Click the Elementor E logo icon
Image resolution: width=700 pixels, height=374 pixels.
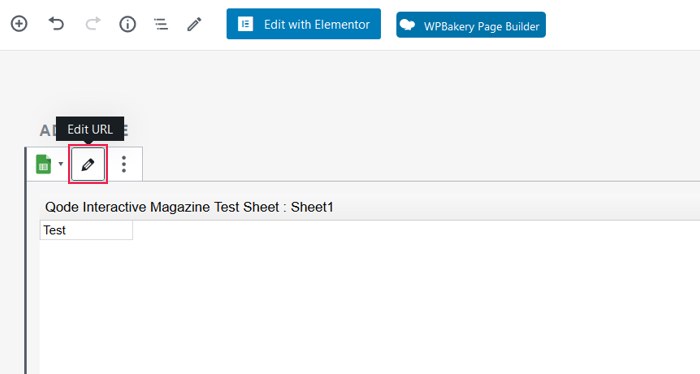[246, 24]
